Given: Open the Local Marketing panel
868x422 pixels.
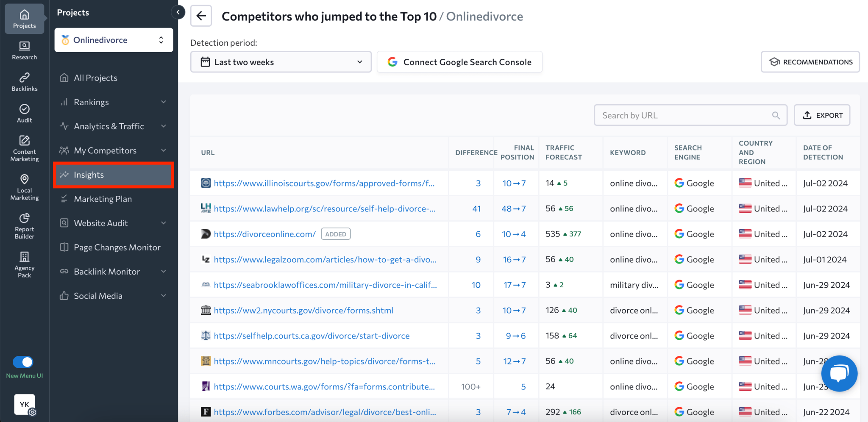Looking at the screenshot, I should 24,186.
